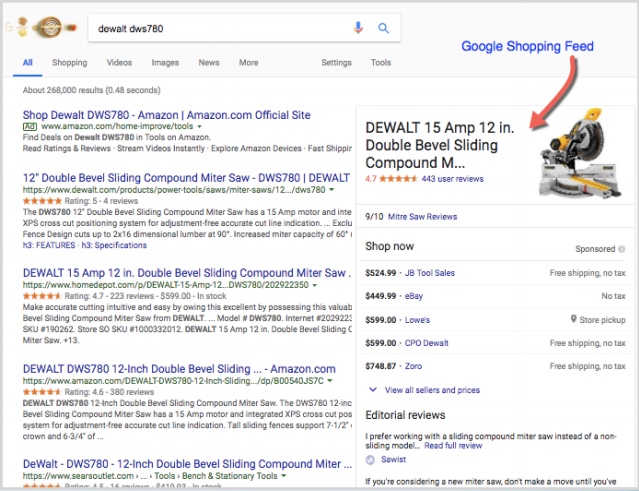The height and width of the screenshot is (491, 639).
Task: Open the Home Depot DEWALT 15 Amp result
Action: [187, 273]
